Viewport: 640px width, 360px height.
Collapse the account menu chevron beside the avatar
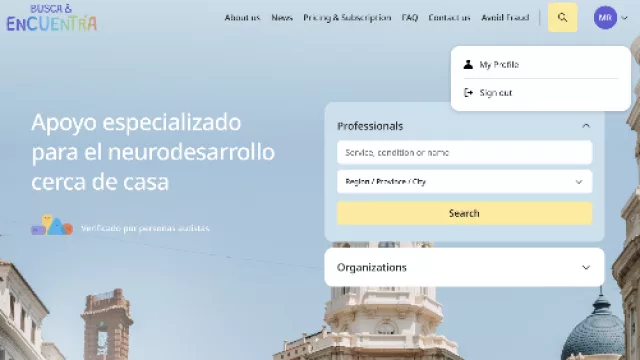pos(624,18)
